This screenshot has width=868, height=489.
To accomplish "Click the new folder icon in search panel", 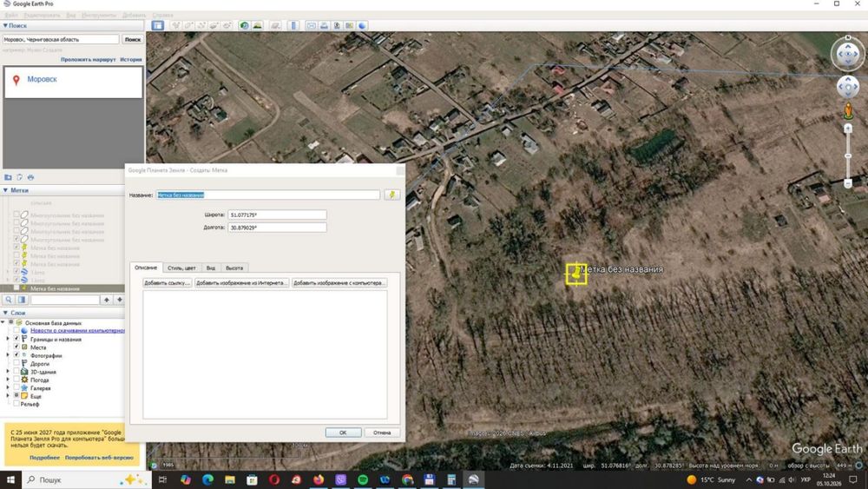I will [8, 177].
